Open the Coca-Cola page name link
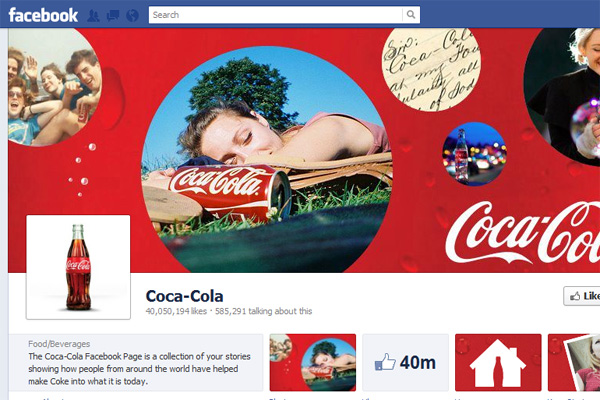The width and height of the screenshot is (600, 400). coord(184,296)
